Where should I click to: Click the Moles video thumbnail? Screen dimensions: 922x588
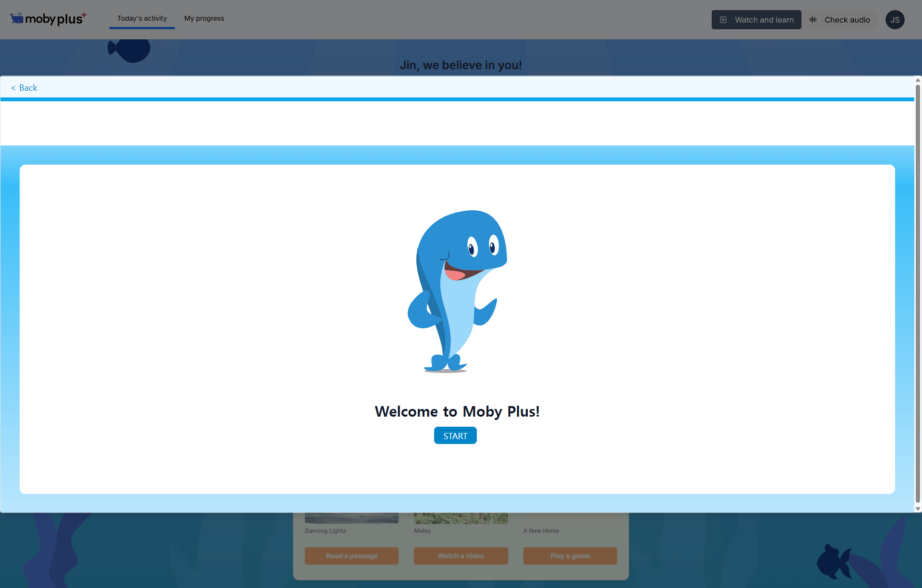coord(461,518)
